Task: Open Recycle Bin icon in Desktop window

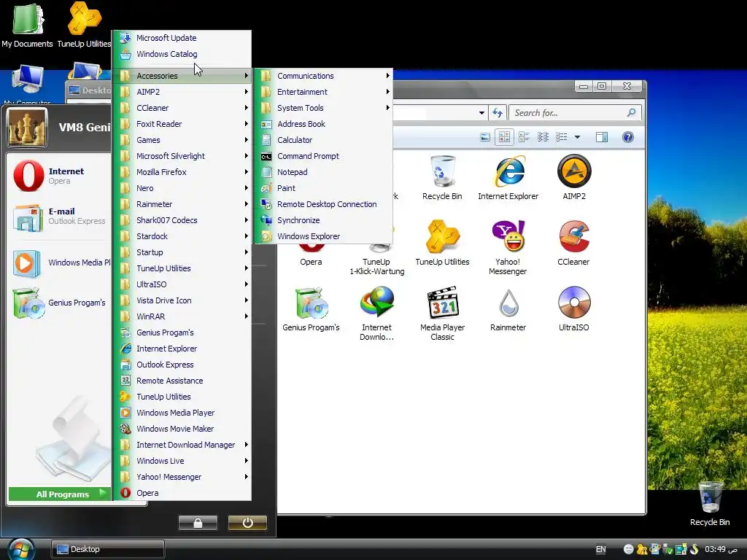Action: [441, 177]
